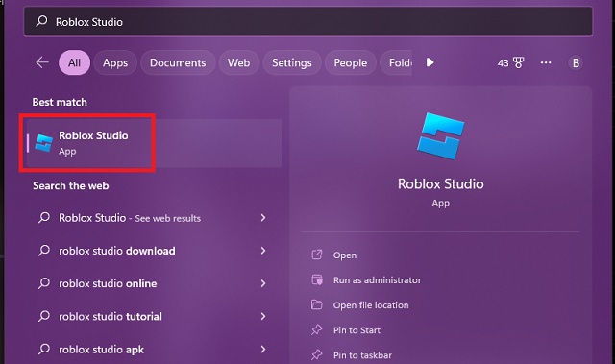Select the All filter tab
The image size is (615, 364).
point(74,62)
